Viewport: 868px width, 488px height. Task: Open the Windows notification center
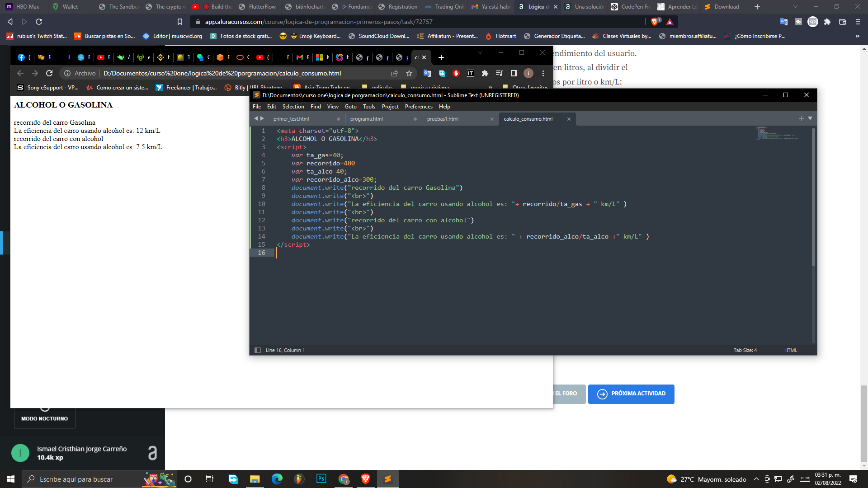(853, 479)
